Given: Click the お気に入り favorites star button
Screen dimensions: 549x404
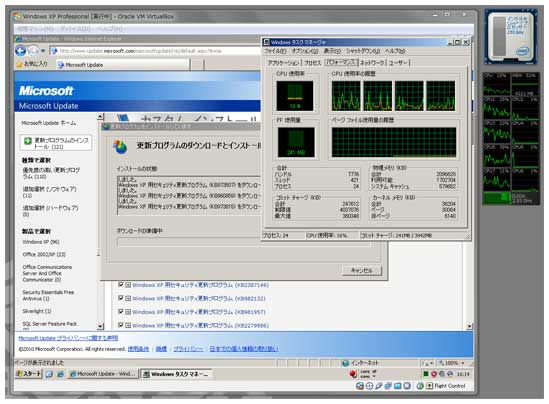Looking at the screenshot, I should 32,64.
